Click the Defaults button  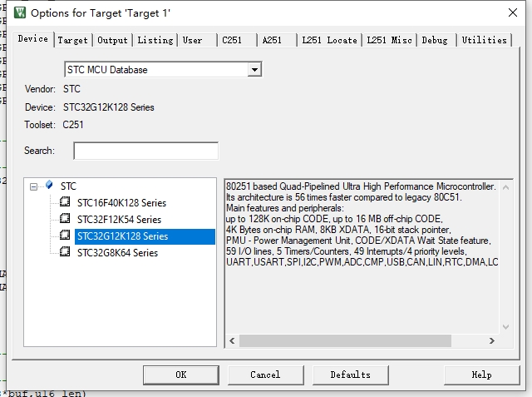tap(351, 375)
